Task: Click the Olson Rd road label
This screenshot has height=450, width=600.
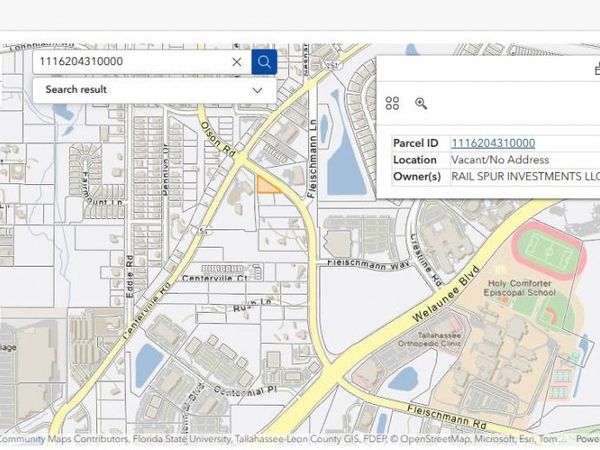Action: pyautogui.click(x=218, y=139)
